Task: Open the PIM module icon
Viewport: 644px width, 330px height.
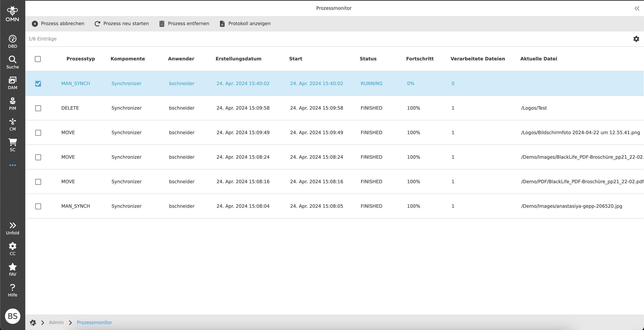Action: tap(12, 103)
